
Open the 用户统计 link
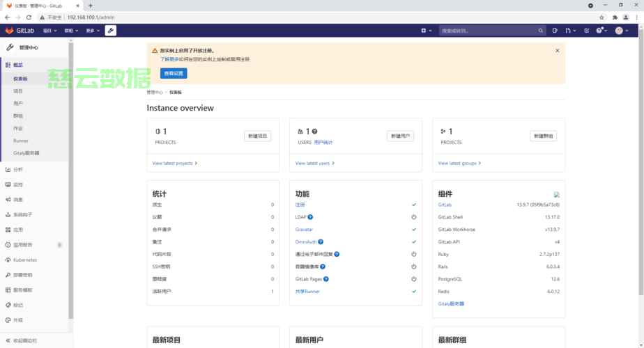point(323,143)
